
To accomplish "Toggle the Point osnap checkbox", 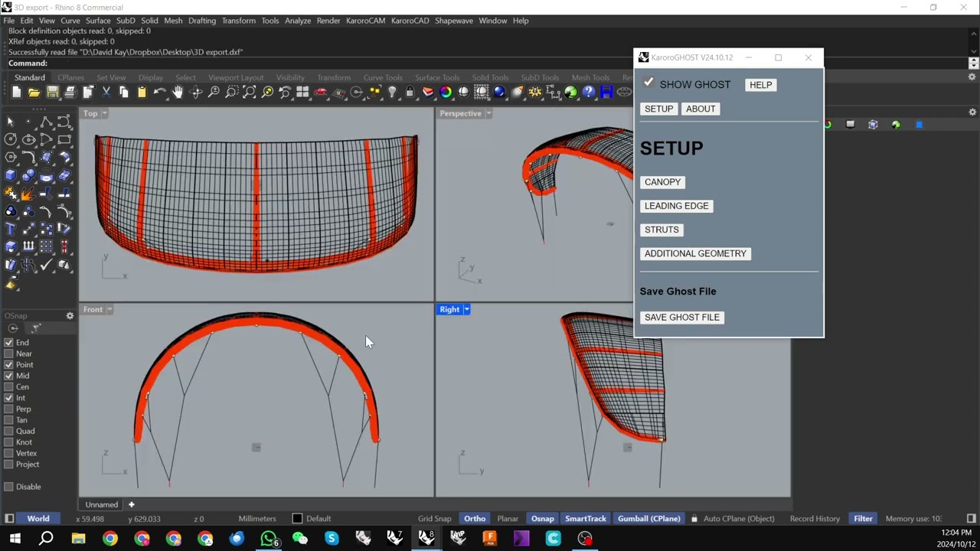I will point(8,365).
